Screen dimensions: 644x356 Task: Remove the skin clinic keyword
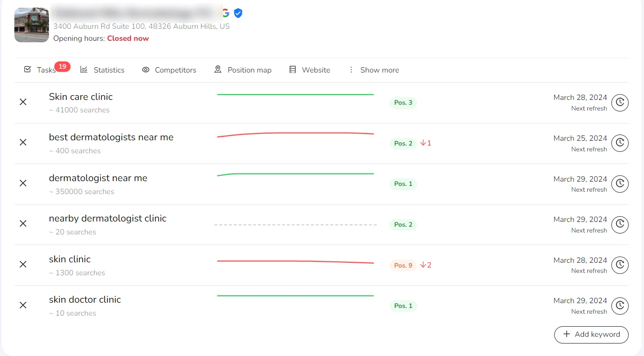pos(23,264)
